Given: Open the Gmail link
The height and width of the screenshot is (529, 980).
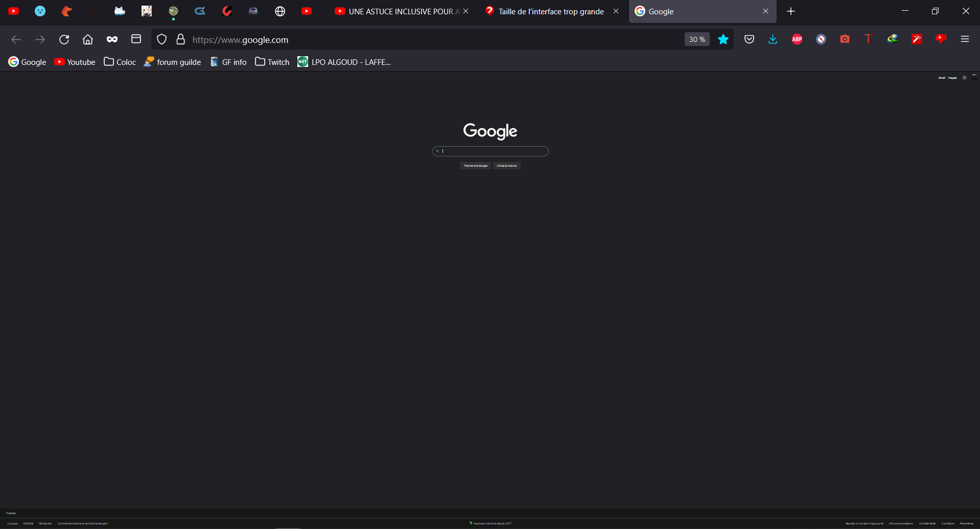Looking at the screenshot, I should pos(942,78).
